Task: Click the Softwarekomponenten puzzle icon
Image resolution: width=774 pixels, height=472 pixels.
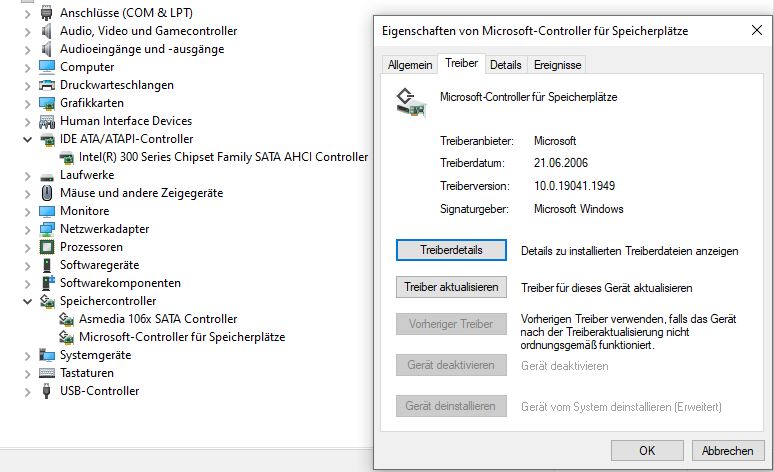Action: (47, 283)
